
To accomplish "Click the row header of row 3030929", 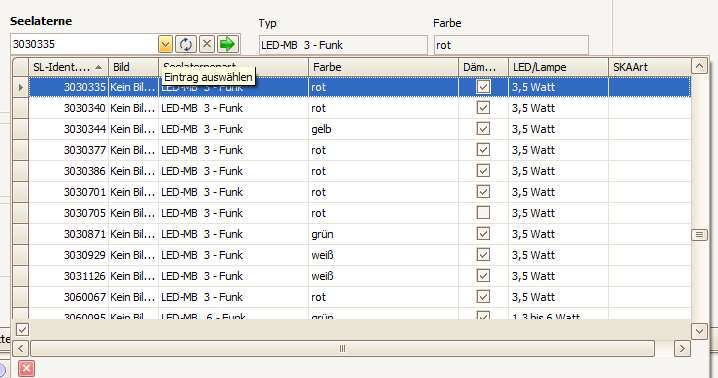I will 21,255.
